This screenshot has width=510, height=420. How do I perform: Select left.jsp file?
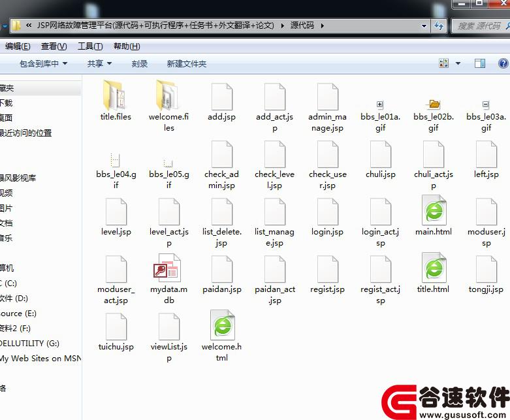tap(486, 159)
